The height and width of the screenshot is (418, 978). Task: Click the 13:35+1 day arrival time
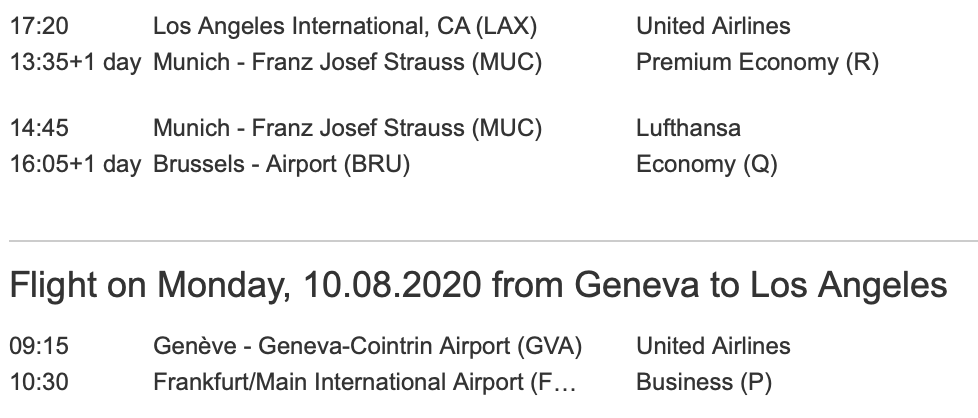[75, 63]
